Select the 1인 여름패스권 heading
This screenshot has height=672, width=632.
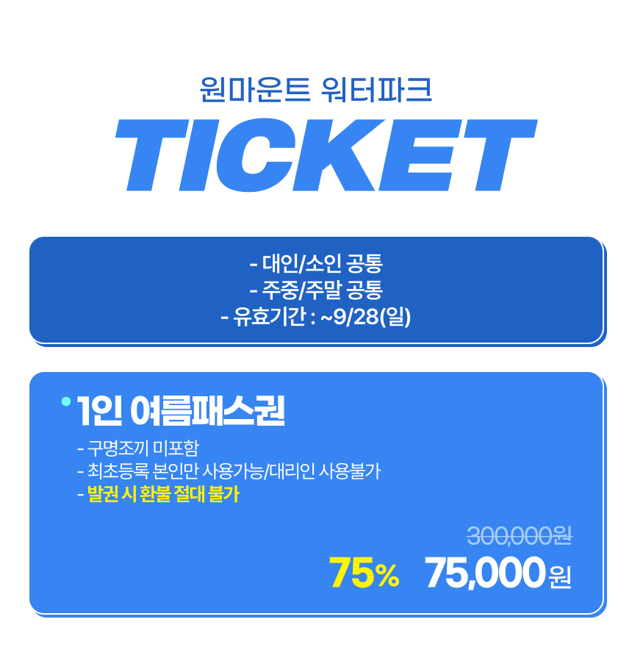[x=180, y=411]
